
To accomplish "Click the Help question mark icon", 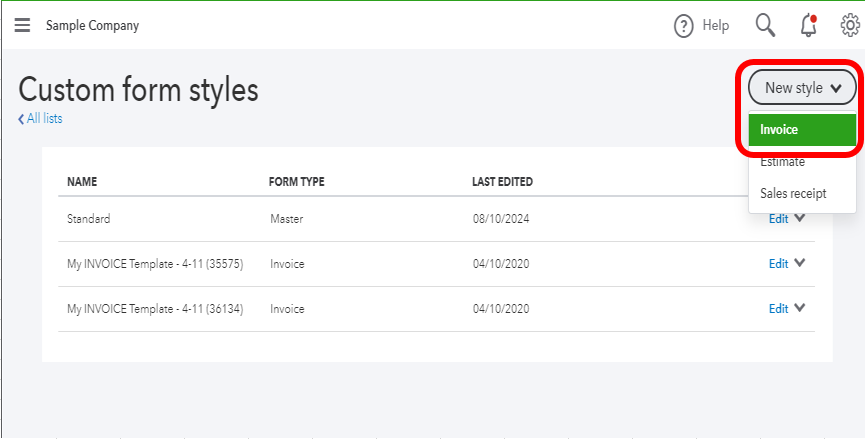I will point(684,26).
